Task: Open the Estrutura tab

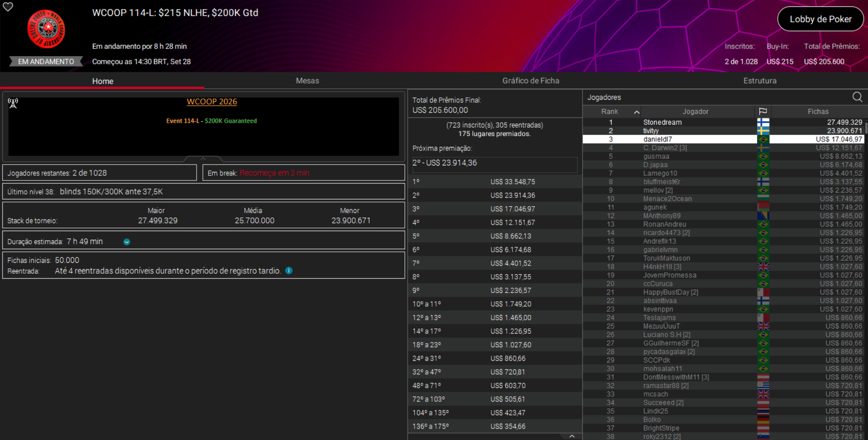Action: 760,81
